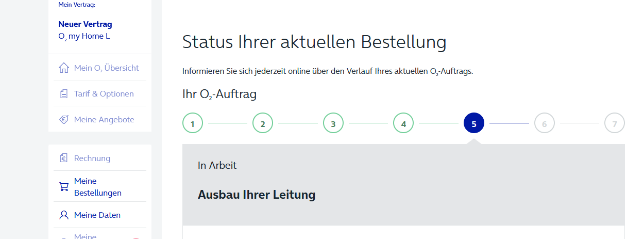Viewport: 644px width, 239px height.
Task: Open the Rechnung page
Action: coord(97,158)
